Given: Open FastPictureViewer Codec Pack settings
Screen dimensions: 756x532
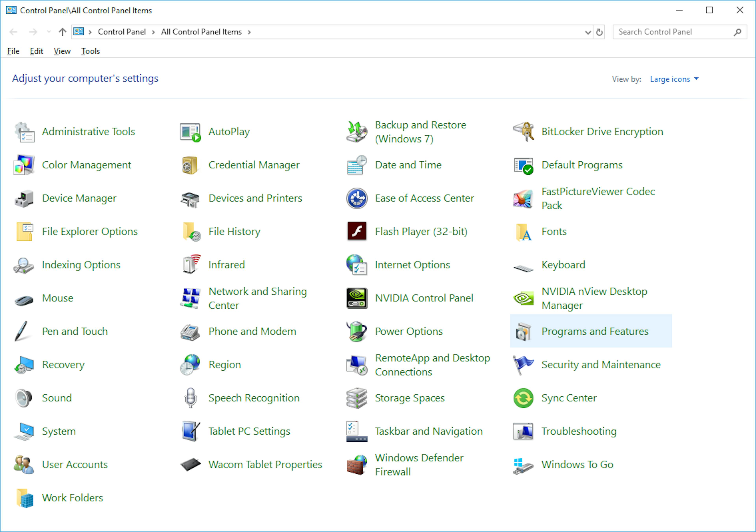Looking at the screenshot, I should click(598, 198).
